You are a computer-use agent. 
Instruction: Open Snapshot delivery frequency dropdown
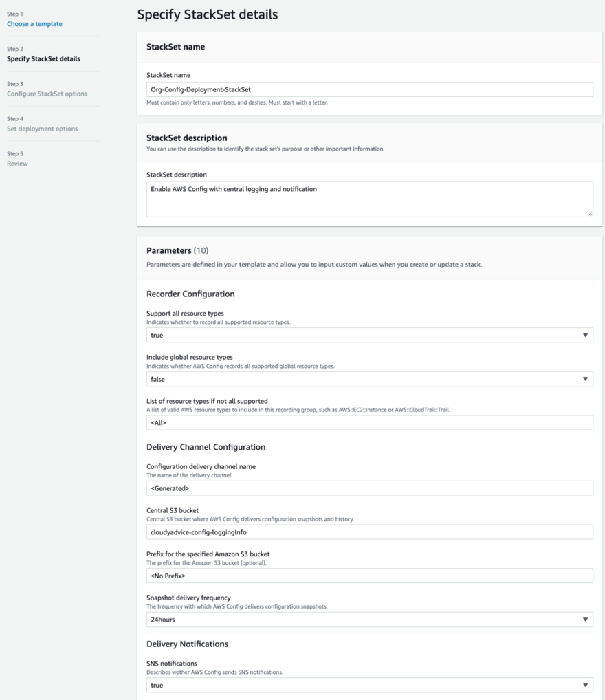click(369, 620)
